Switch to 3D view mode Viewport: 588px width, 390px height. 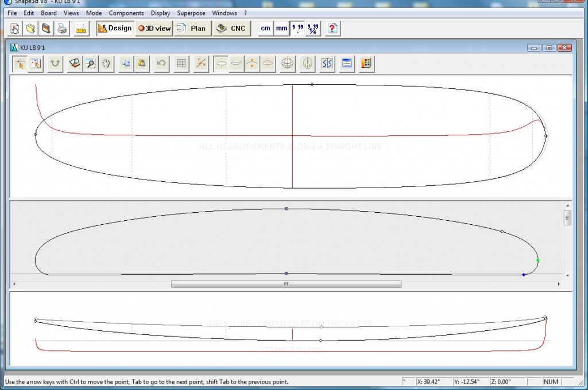pos(153,28)
